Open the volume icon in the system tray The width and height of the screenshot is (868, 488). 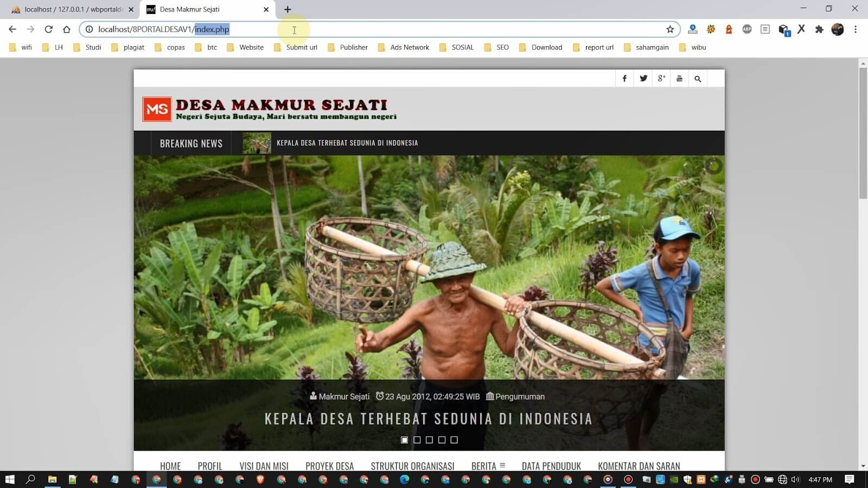pyautogui.click(x=795, y=479)
